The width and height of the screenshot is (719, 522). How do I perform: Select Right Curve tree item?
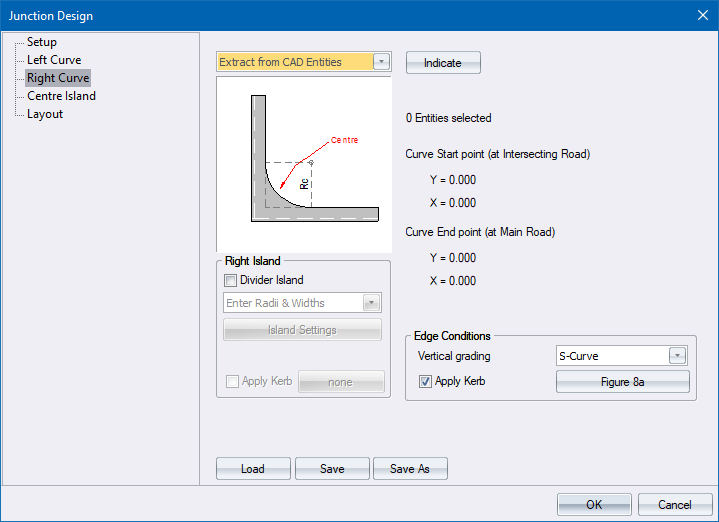coord(58,78)
